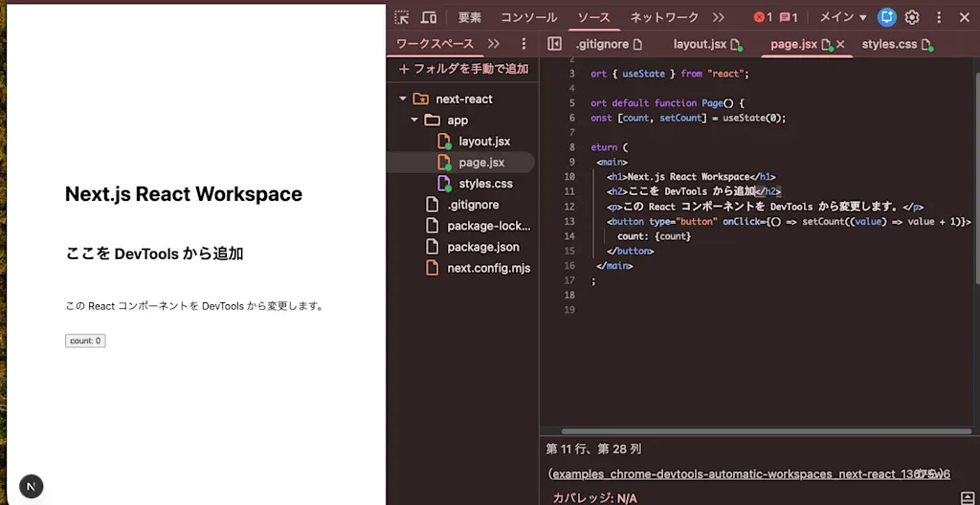This screenshot has width=980, height=505.
Task: Open package.json in the file tree
Action: 483,247
